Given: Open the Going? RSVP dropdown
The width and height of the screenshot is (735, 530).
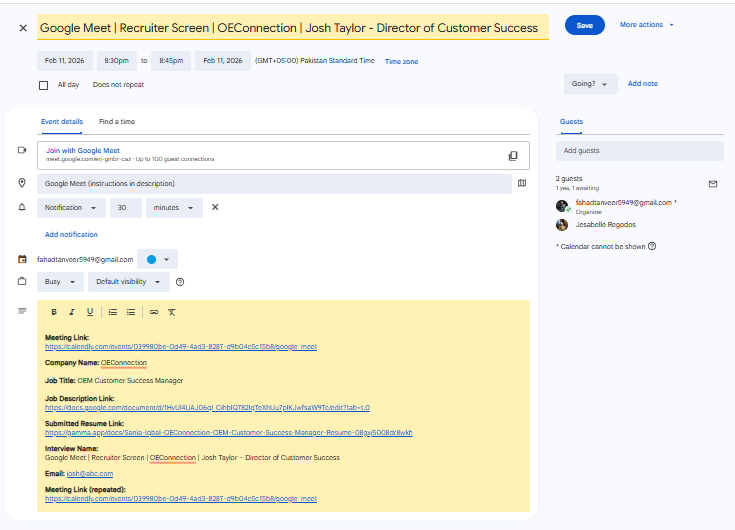Looking at the screenshot, I should 591,84.
